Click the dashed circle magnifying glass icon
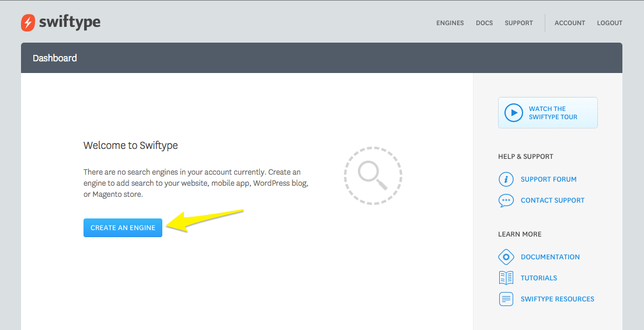Viewport: 644px width, 330px height. [x=373, y=175]
